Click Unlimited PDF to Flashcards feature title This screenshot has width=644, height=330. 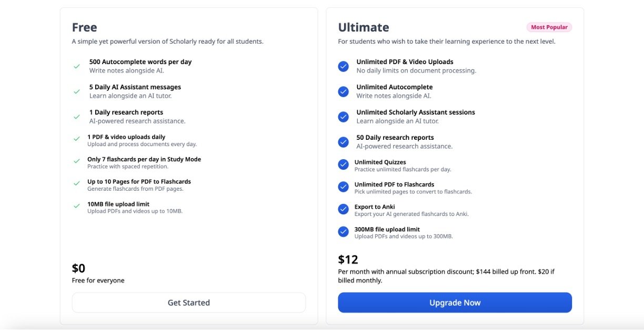[394, 184]
